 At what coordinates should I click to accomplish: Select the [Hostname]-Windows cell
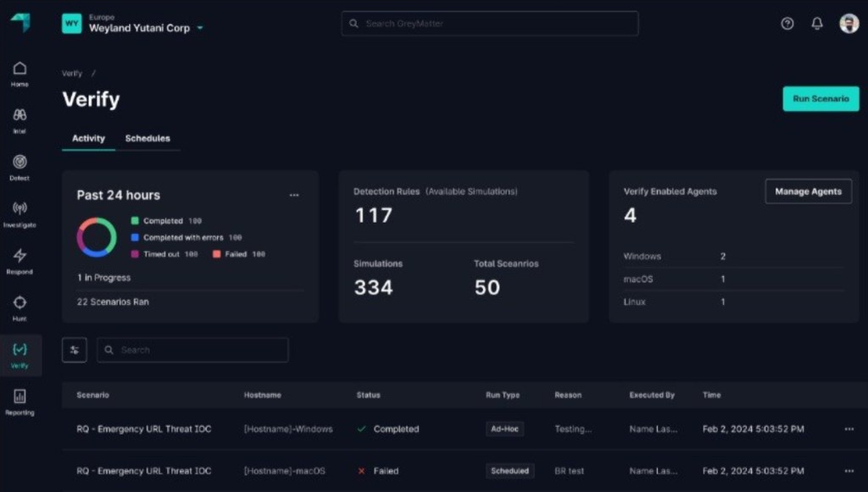point(288,429)
